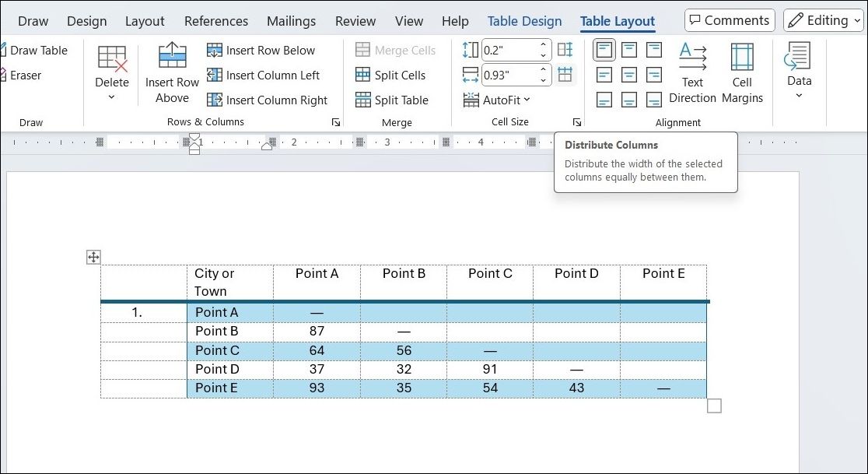Click the "Point E" column header cell
Screen dimensions: 868x474
coord(663,283)
